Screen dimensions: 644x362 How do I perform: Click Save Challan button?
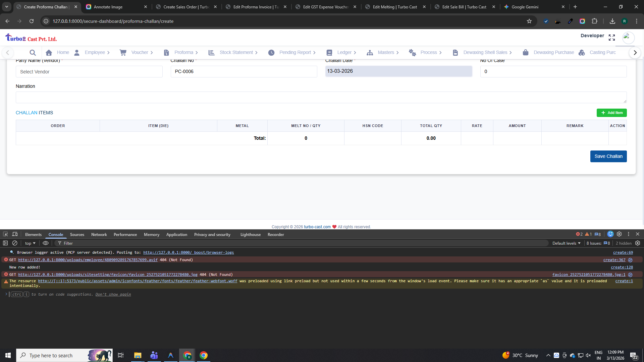tap(608, 156)
